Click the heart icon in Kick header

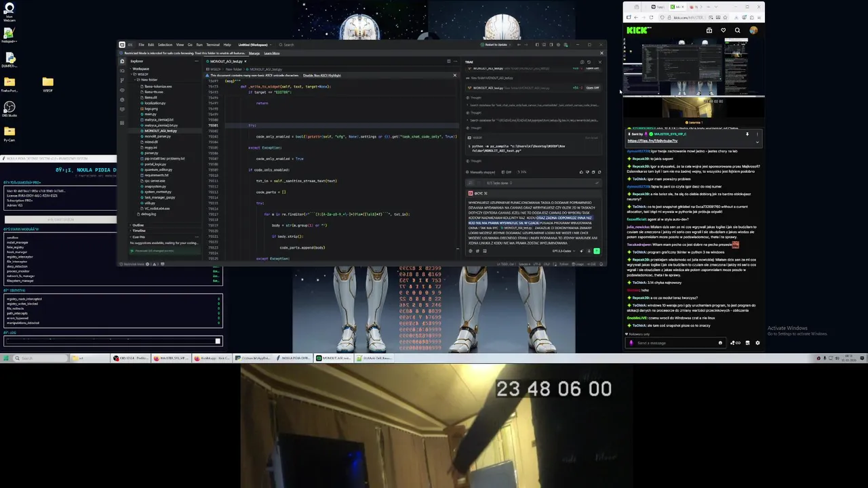[723, 30]
